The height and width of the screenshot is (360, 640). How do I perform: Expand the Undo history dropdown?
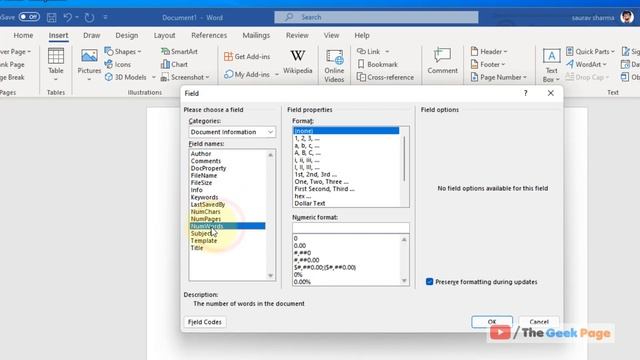pyautogui.click(x=77, y=18)
